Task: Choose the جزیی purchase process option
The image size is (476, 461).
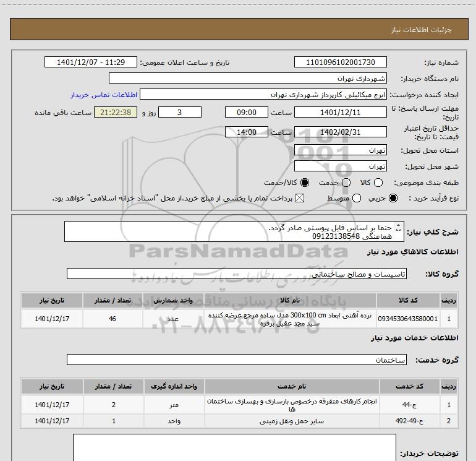Action: (393, 198)
